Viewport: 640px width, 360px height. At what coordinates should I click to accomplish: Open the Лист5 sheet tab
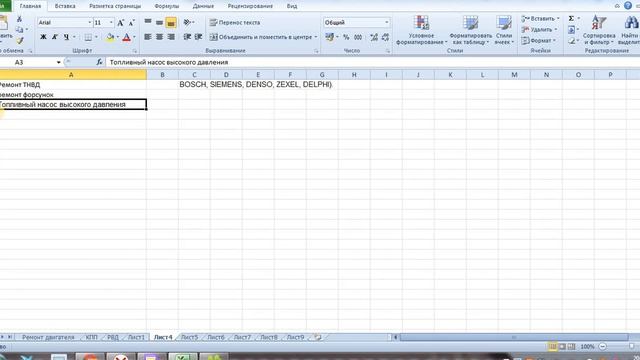[x=189, y=338]
